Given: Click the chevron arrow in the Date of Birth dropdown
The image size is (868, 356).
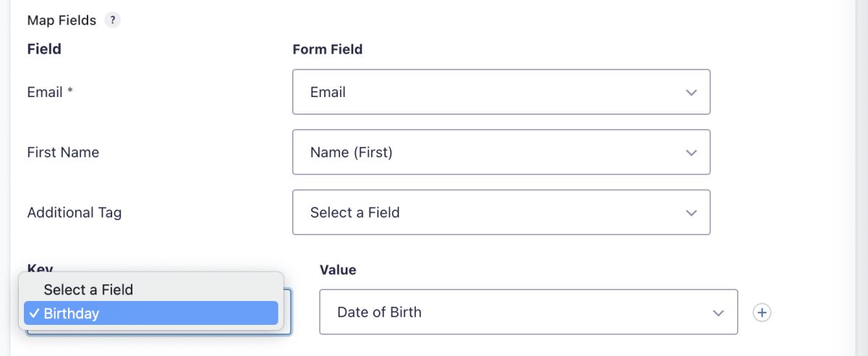Looking at the screenshot, I should click(718, 313).
